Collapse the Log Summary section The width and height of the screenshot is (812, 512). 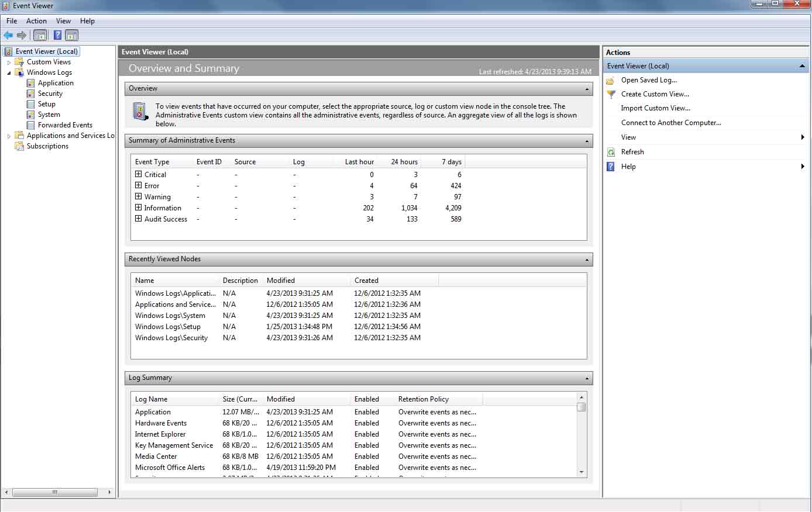pyautogui.click(x=587, y=378)
